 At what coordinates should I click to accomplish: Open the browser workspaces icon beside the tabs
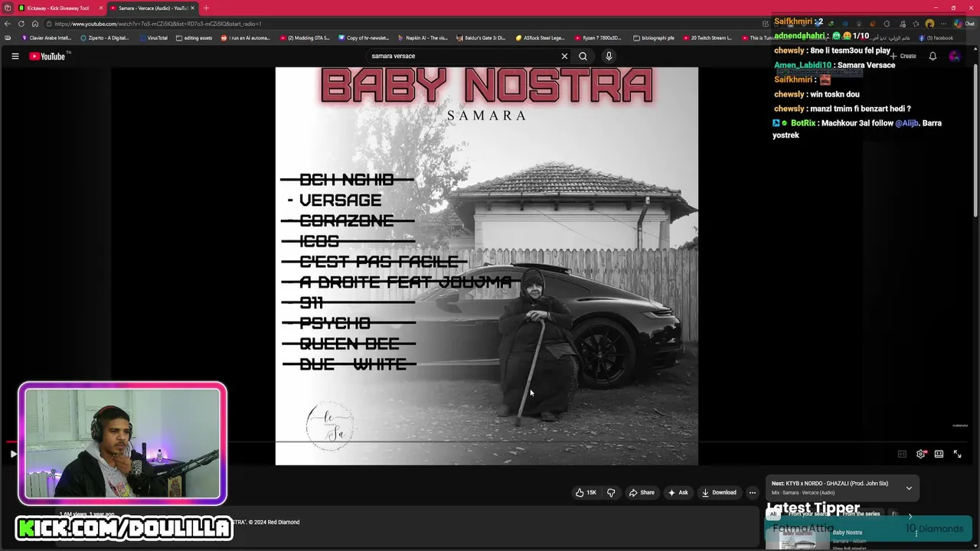8,8
